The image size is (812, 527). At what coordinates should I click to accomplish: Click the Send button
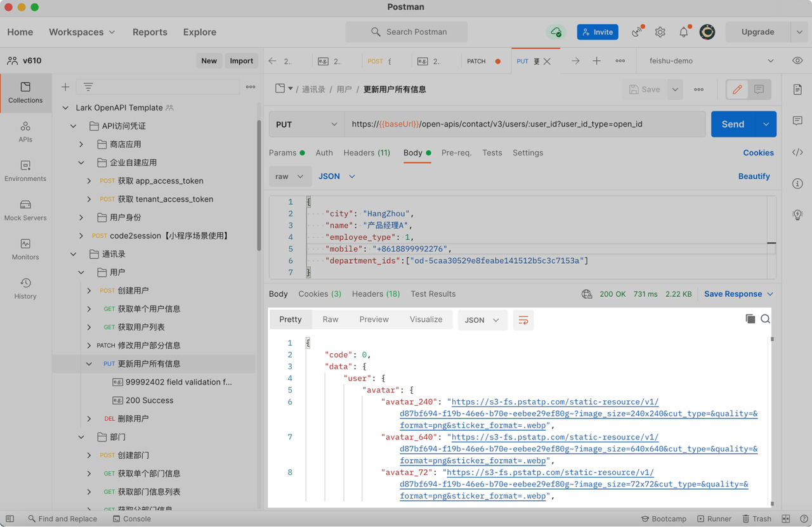(733, 124)
